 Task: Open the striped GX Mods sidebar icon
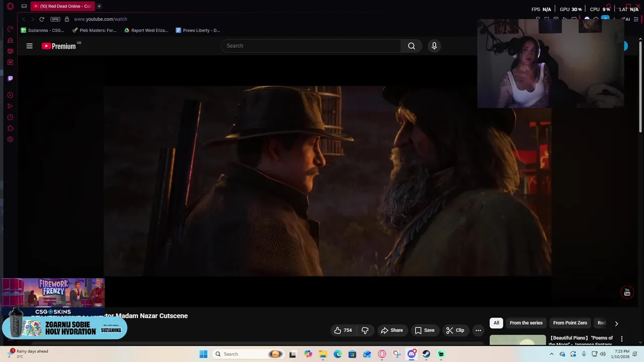point(10,51)
